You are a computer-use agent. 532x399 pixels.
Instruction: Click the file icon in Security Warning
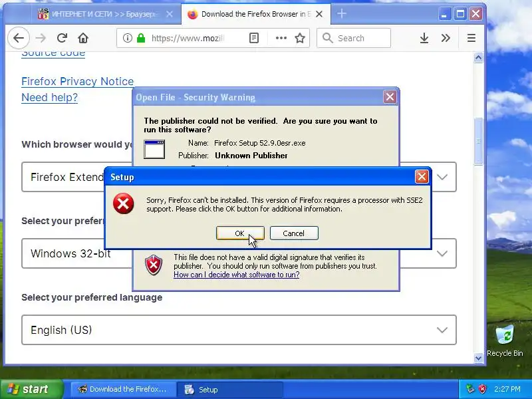pyautogui.click(x=154, y=149)
